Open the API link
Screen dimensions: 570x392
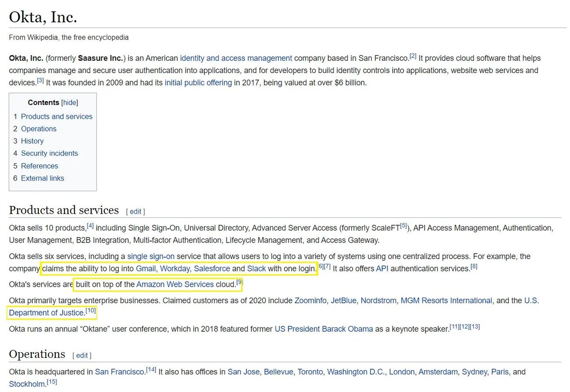(x=382, y=269)
